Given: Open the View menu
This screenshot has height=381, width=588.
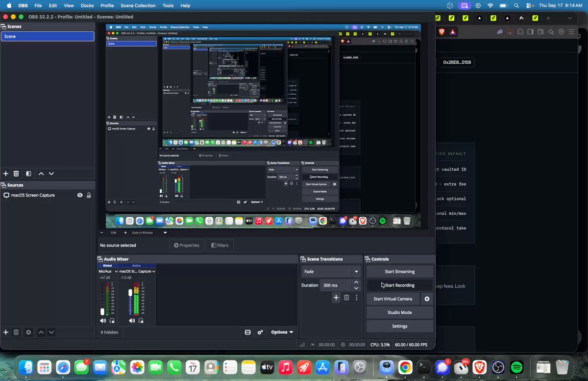Looking at the screenshot, I should pyautogui.click(x=69, y=5).
